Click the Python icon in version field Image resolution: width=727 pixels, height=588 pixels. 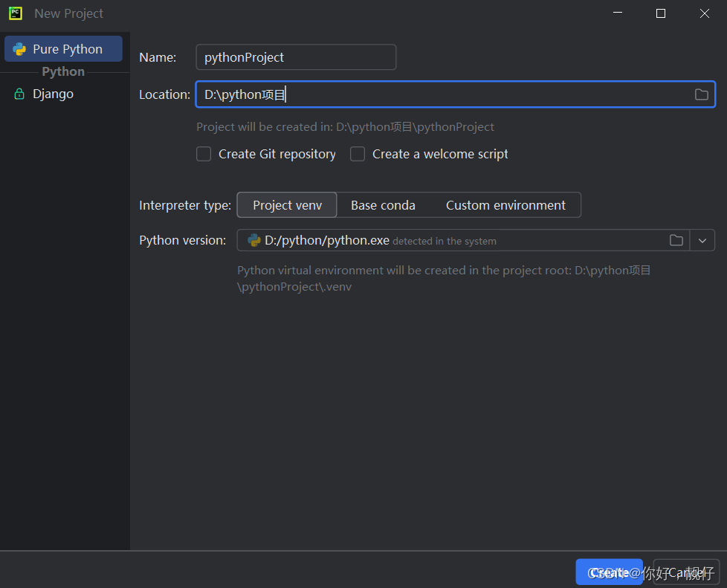[x=254, y=240]
